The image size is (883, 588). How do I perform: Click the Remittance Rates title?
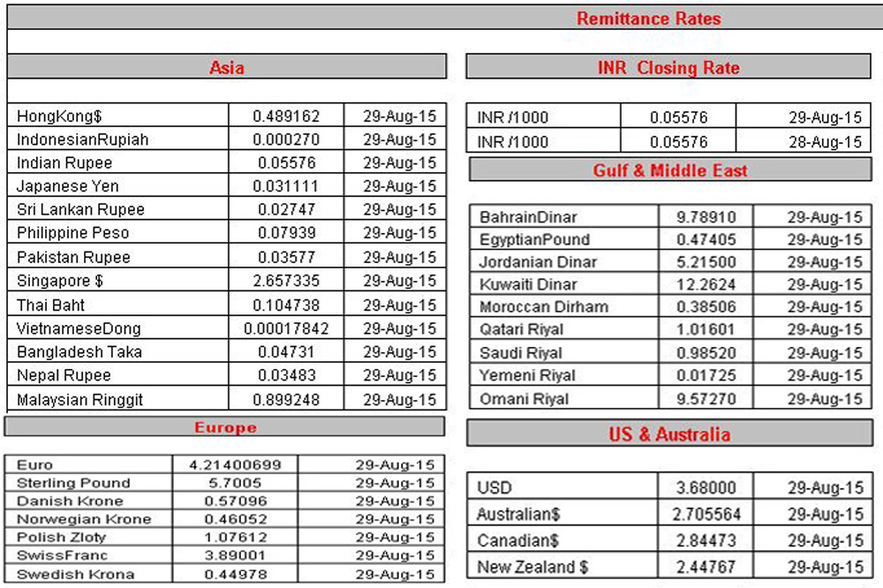pos(649,19)
